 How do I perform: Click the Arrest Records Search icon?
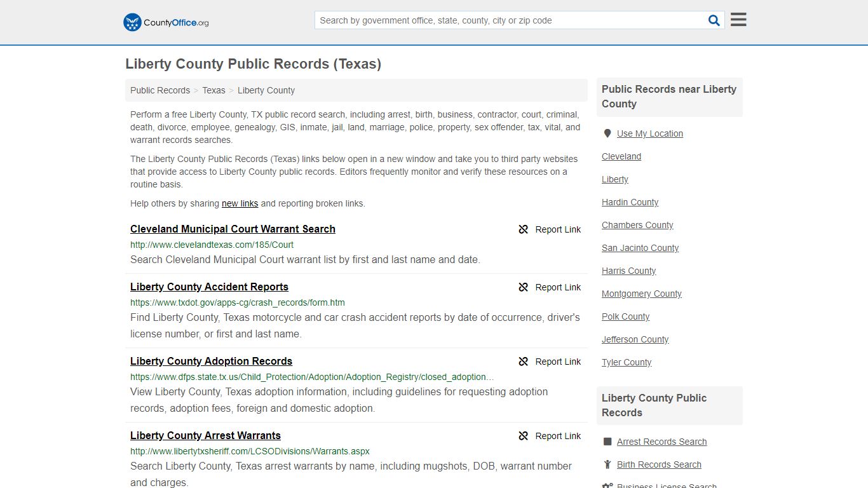pos(607,442)
